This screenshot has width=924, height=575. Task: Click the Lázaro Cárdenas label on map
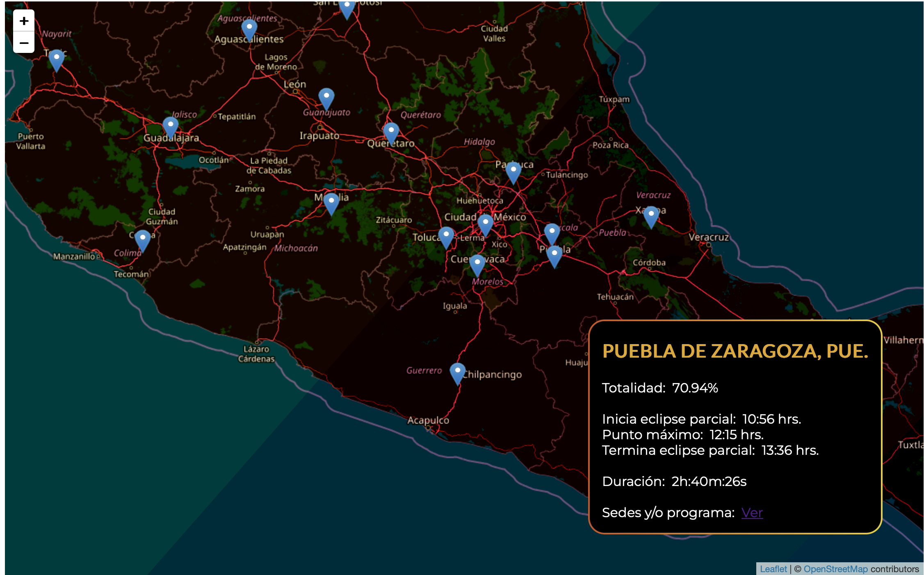point(256,354)
